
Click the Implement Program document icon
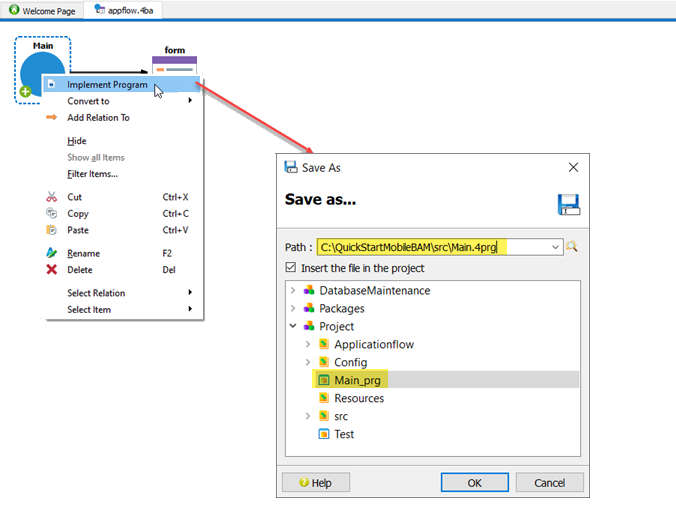pos(51,84)
